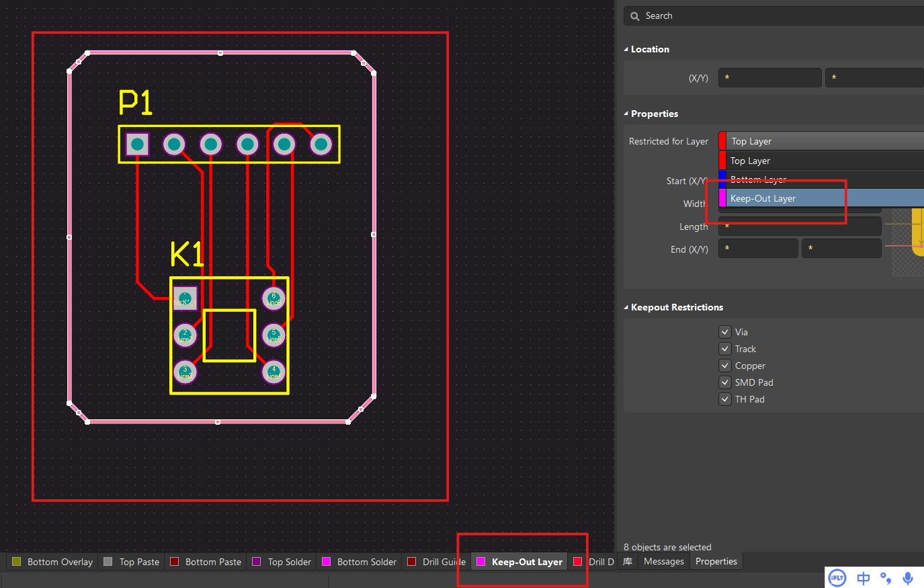Image resolution: width=924 pixels, height=588 pixels.
Task: Open the 库 library tab
Action: point(626,561)
